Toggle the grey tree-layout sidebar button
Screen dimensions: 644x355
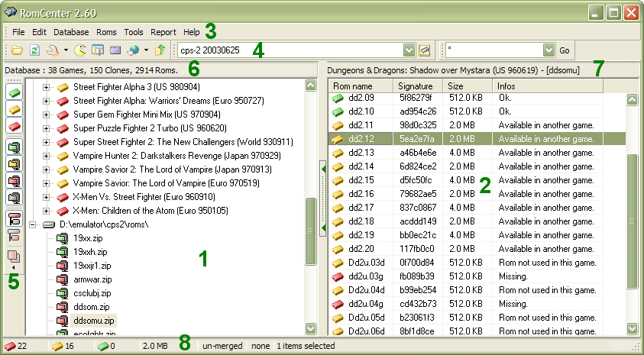[15, 236]
